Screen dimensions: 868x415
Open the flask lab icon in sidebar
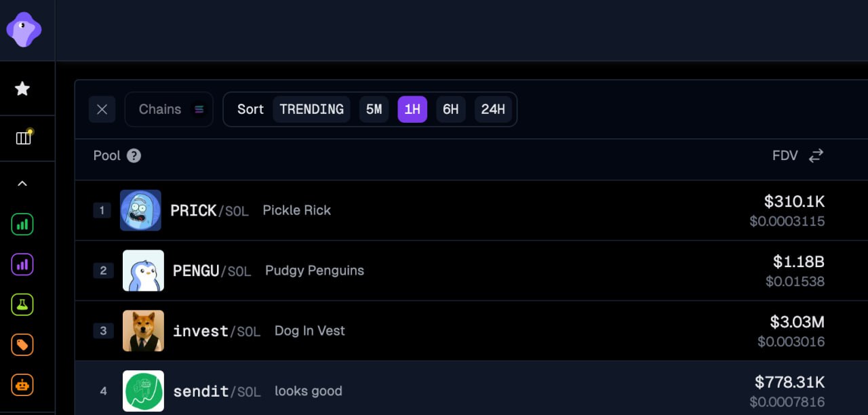(22, 304)
